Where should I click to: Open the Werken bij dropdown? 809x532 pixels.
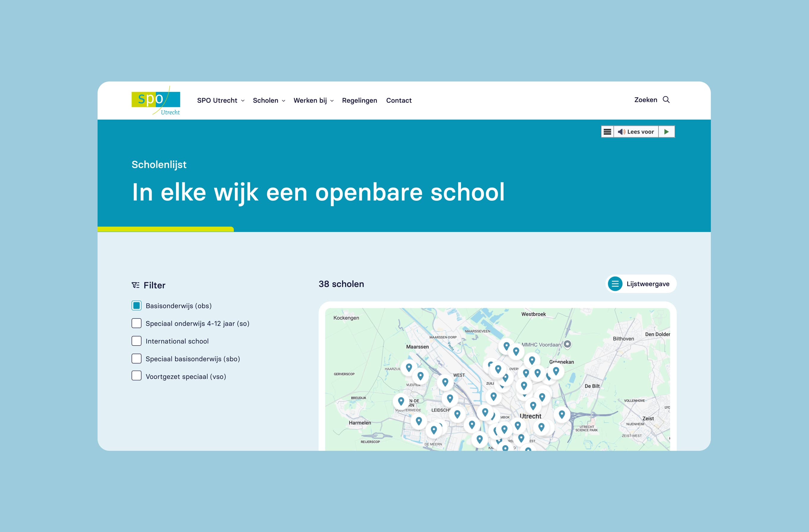point(314,100)
